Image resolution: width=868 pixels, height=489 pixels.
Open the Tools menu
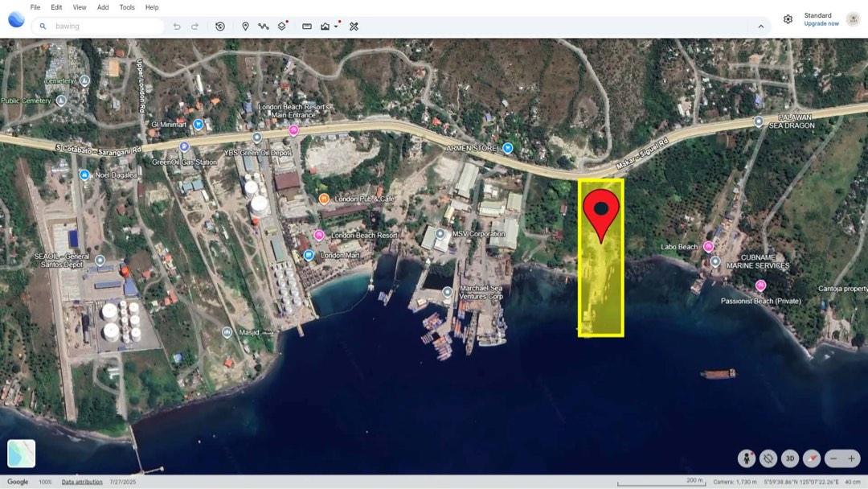[127, 7]
